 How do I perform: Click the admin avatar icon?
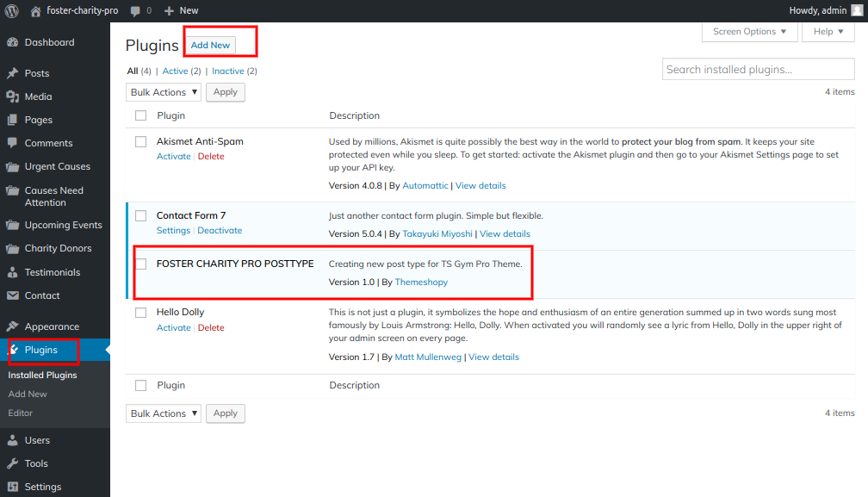[x=857, y=10]
